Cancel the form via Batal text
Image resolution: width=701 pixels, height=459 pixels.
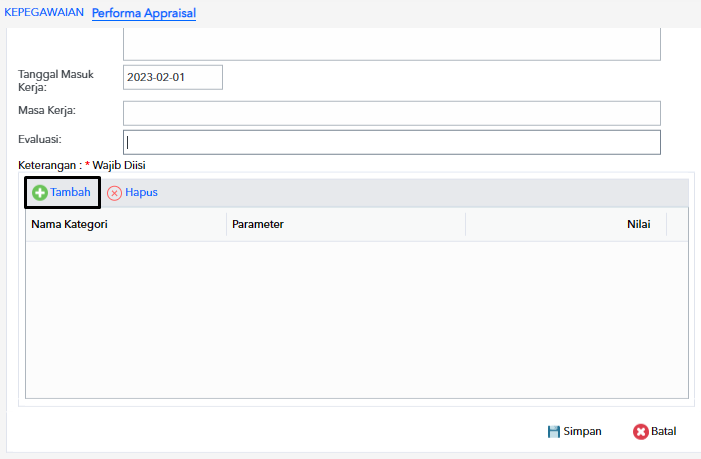[663, 431]
